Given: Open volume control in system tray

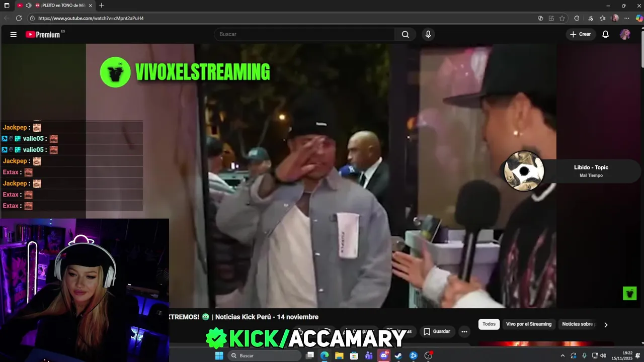Looking at the screenshot, I should [x=603, y=355].
